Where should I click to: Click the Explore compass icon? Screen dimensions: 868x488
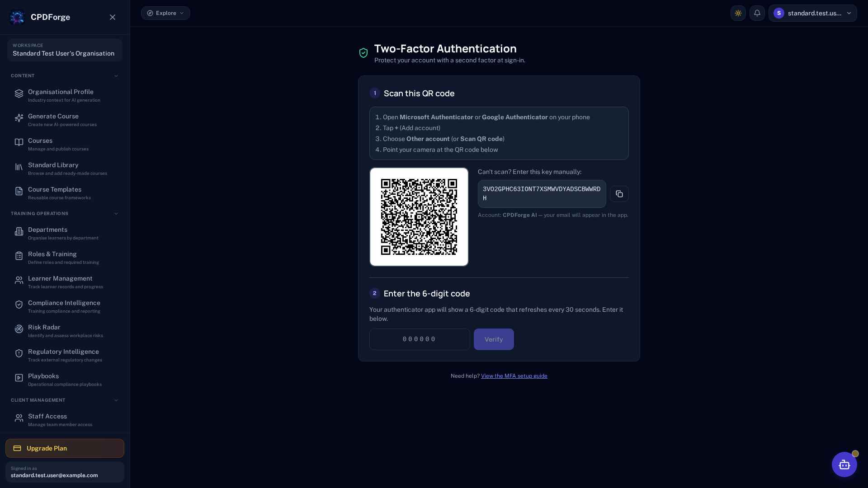click(150, 13)
